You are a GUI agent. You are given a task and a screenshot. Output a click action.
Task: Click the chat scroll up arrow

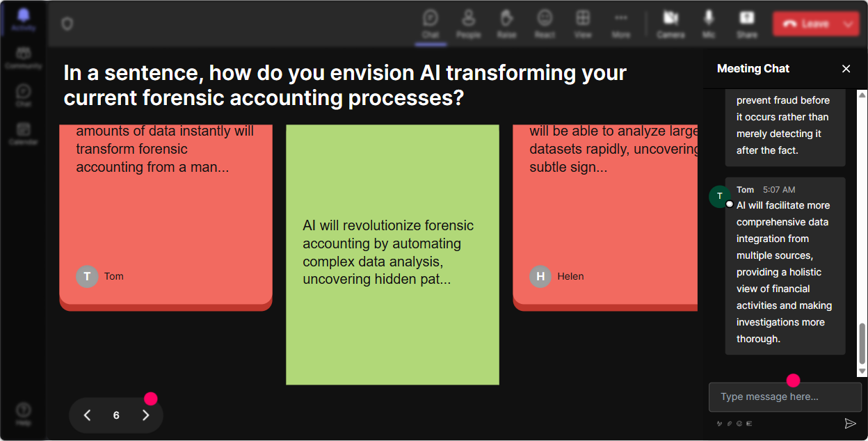[862, 95]
